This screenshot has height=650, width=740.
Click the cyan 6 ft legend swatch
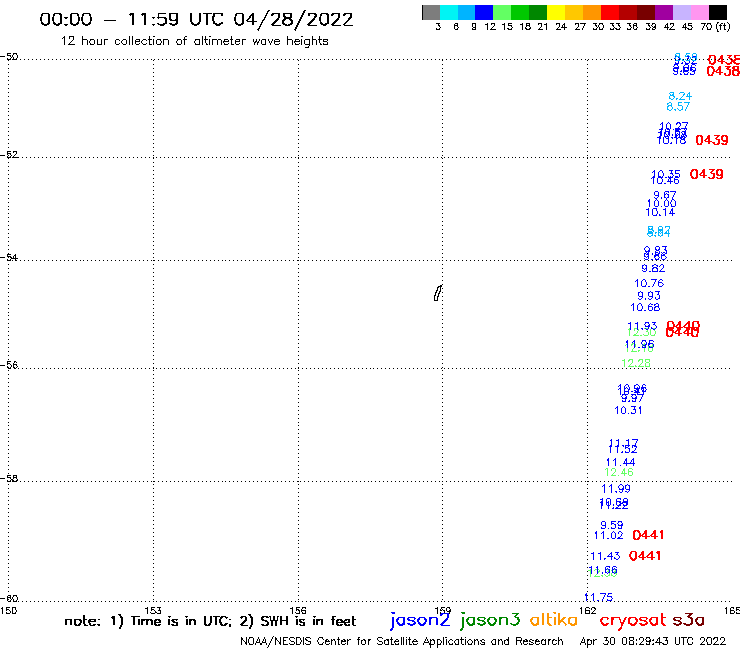(449, 13)
